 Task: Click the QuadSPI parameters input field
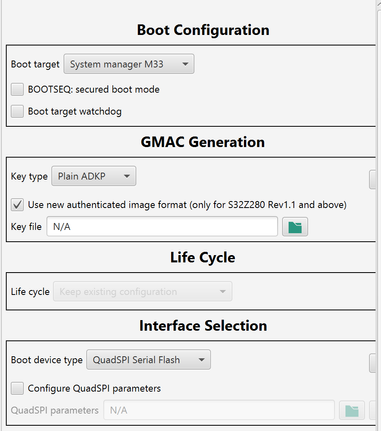click(x=219, y=410)
